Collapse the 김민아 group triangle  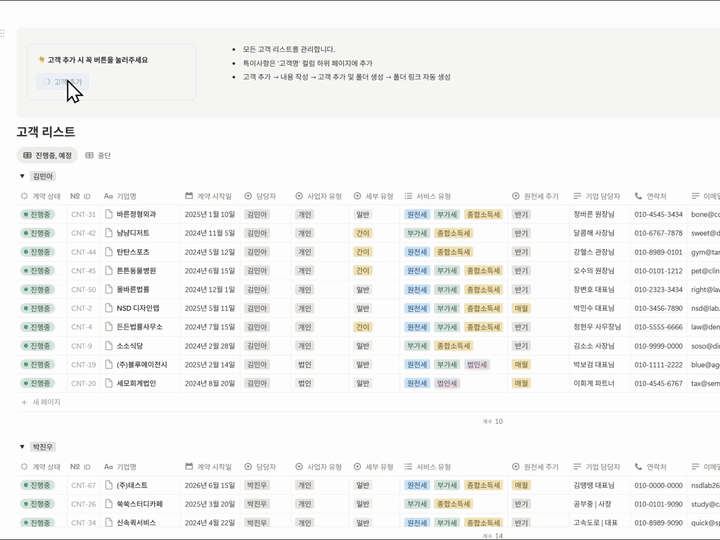coord(22,176)
